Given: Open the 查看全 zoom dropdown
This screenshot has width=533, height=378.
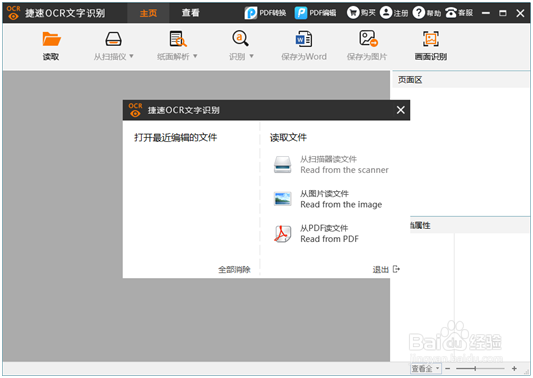Looking at the screenshot, I should click(426, 368).
